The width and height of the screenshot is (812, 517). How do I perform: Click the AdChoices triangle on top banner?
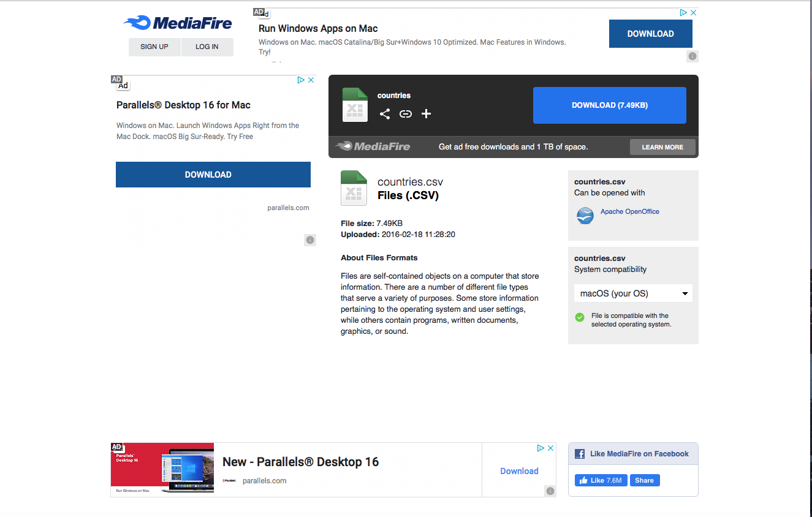click(x=683, y=12)
